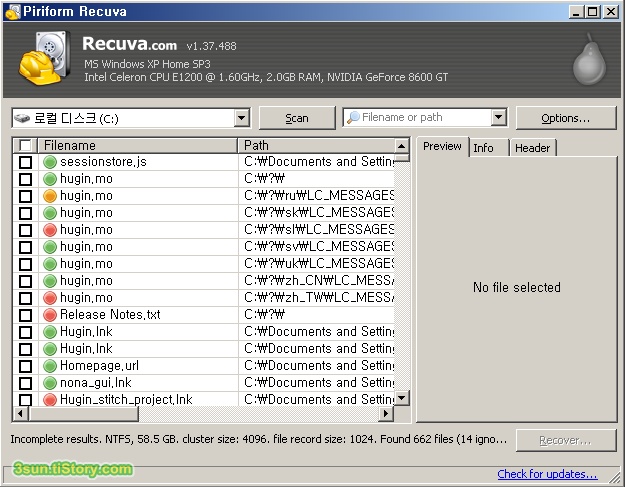Click the Recover button
625x487 pixels.
click(x=566, y=440)
